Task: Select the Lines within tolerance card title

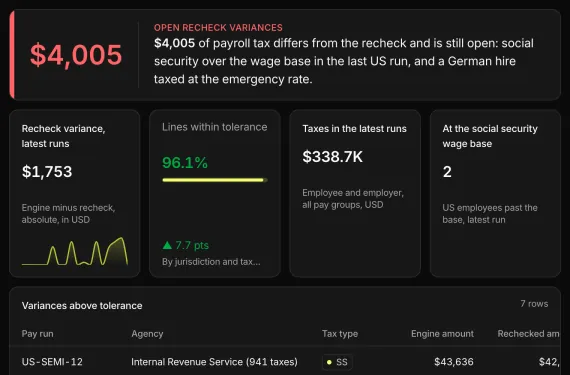Action: tap(214, 127)
